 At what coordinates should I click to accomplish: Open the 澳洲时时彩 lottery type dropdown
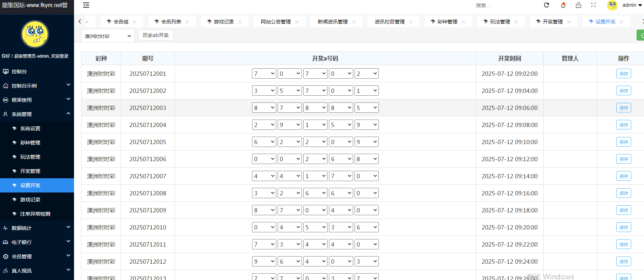(108, 36)
